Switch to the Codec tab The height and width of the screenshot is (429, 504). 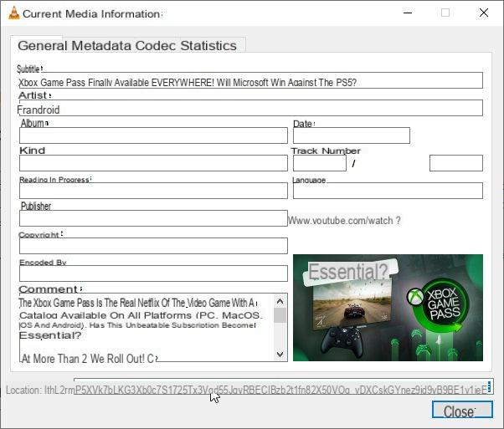156,46
